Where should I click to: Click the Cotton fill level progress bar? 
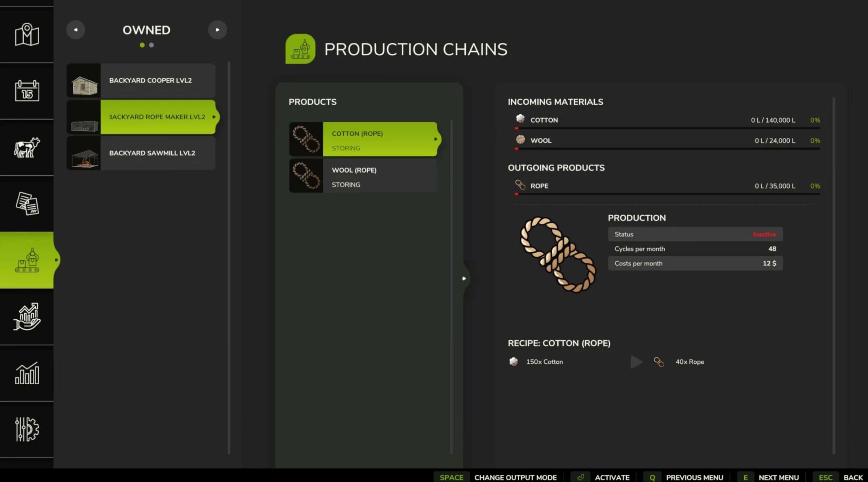pos(667,128)
